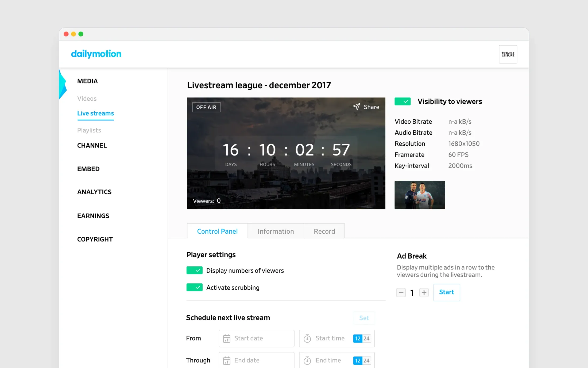Click the Share label on the player
Screen dimensions: 588x368
coord(371,107)
